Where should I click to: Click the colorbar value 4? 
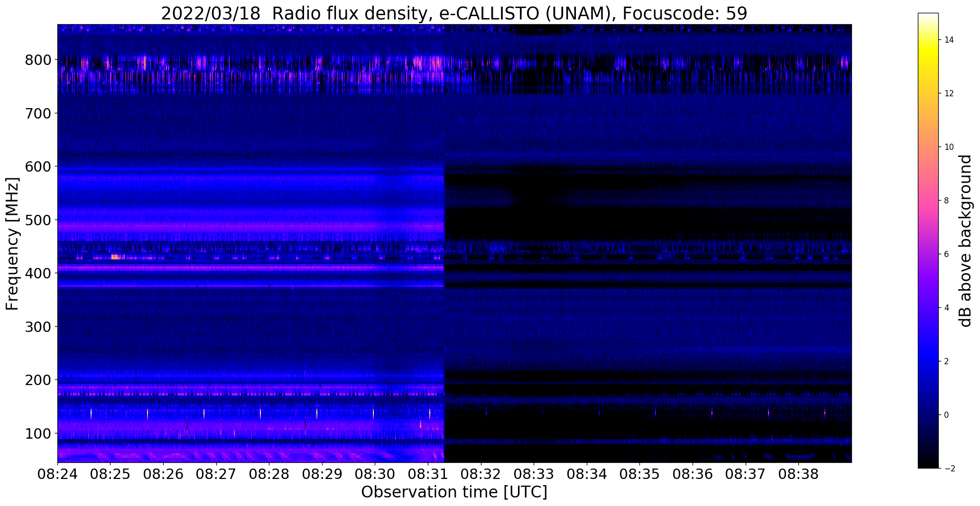(x=947, y=308)
